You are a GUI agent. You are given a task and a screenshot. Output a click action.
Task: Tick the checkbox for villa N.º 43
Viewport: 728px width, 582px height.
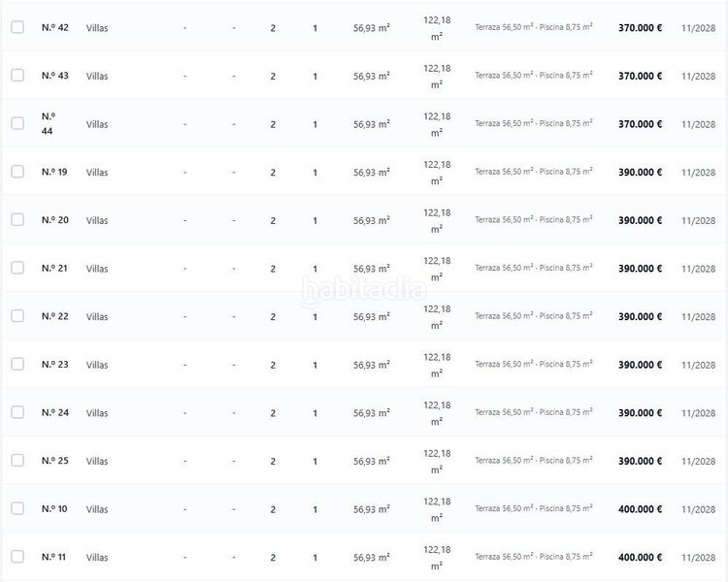[x=17, y=76]
